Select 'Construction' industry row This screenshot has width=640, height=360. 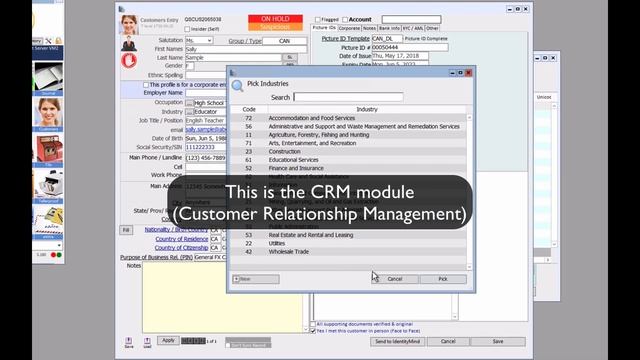(348, 151)
